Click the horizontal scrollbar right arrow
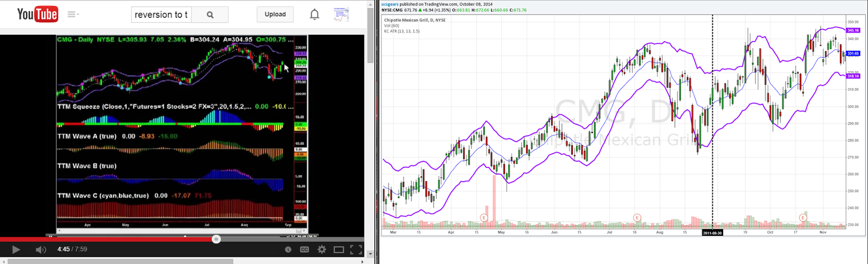The height and width of the screenshot is (264, 868). pyautogui.click(x=362, y=261)
